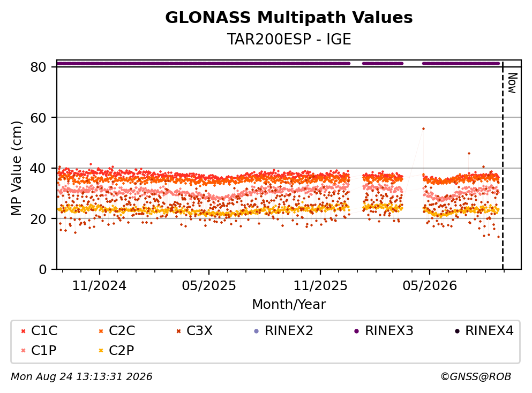Click the C1P legend marker icon
The width and height of the screenshot is (532, 393).
pos(23,351)
